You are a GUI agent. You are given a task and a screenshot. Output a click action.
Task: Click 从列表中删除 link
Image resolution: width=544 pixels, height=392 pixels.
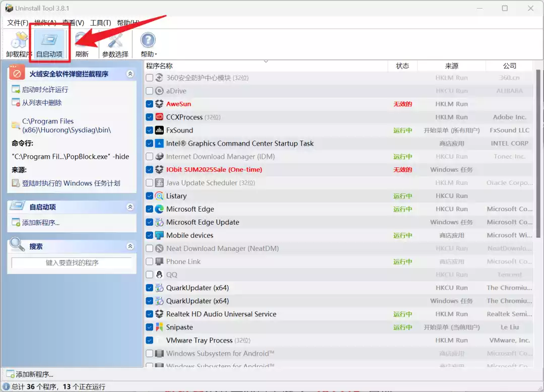click(42, 103)
